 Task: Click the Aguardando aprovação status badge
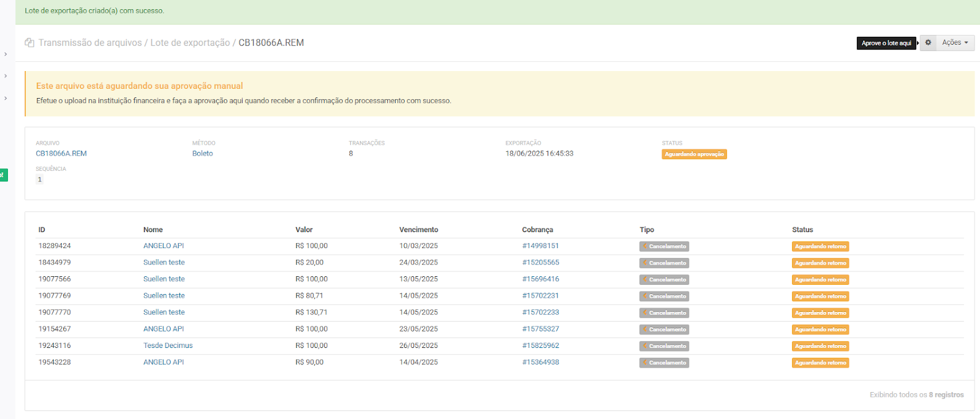(694, 154)
